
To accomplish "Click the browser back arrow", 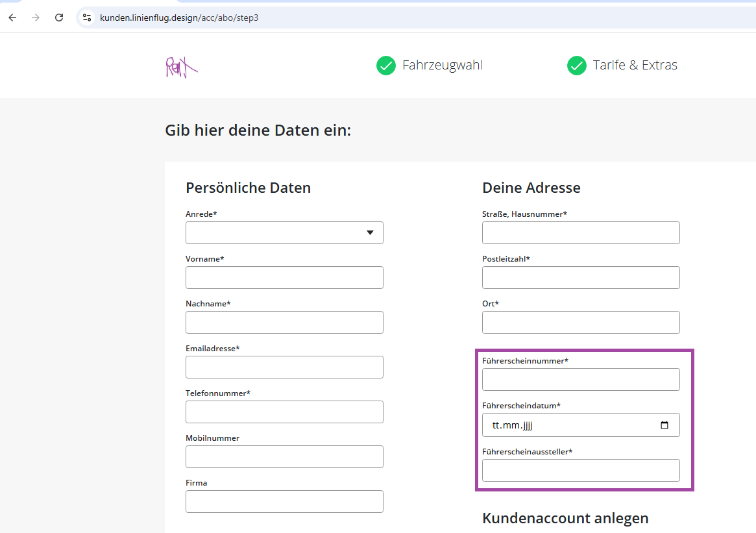I will pyautogui.click(x=12, y=18).
